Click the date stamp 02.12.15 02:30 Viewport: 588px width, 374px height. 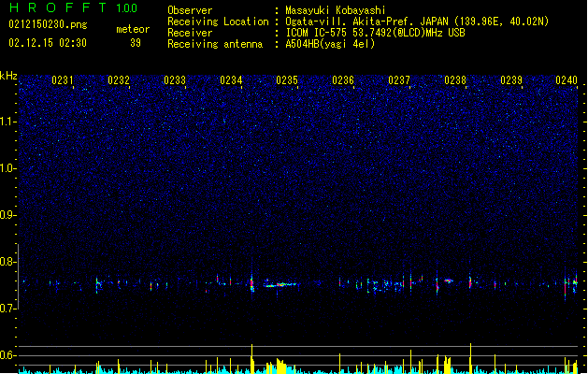(x=48, y=43)
